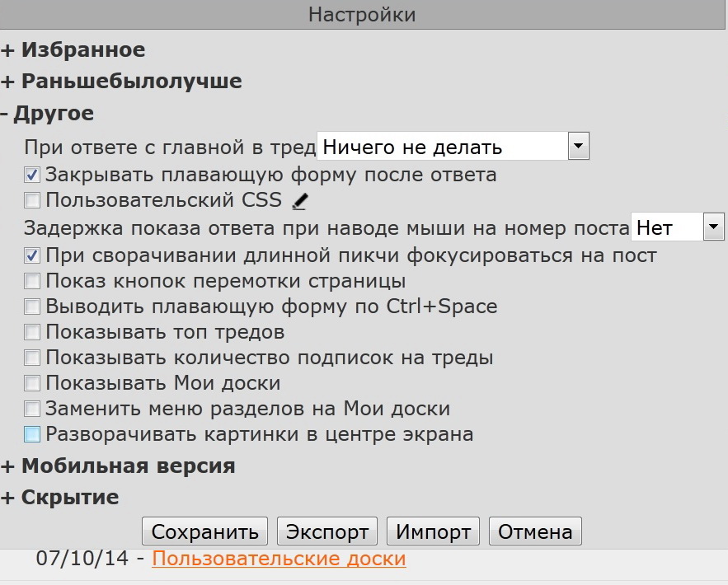Uncheck При сворачивании длинной пикчи option
Viewport: 728px width, 585px height.
(32, 255)
